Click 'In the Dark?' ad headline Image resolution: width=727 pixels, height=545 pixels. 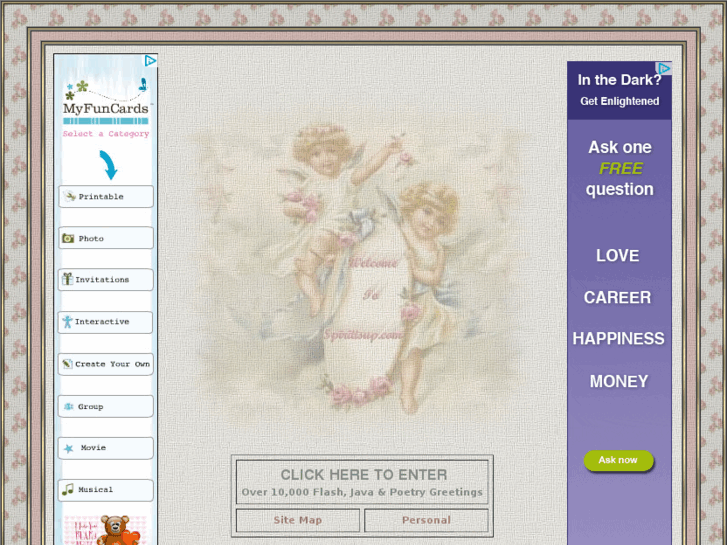pyautogui.click(x=619, y=80)
